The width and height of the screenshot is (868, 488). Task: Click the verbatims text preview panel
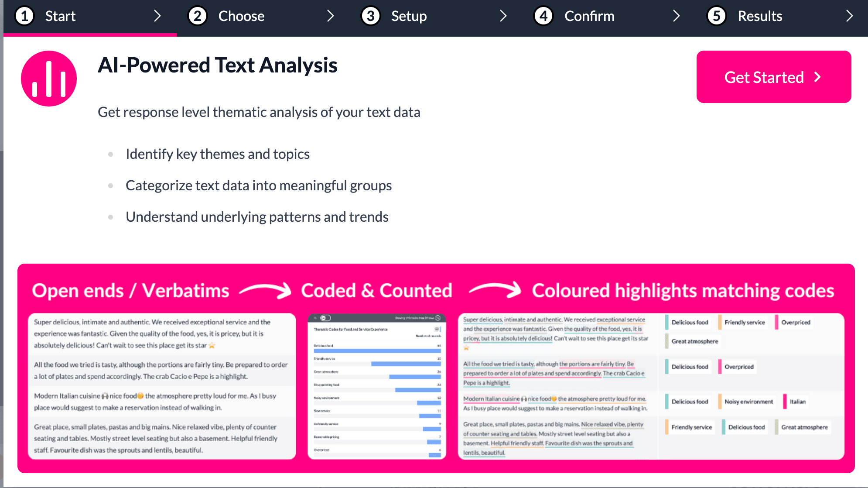pyautogui.click(x=162, y=386)
